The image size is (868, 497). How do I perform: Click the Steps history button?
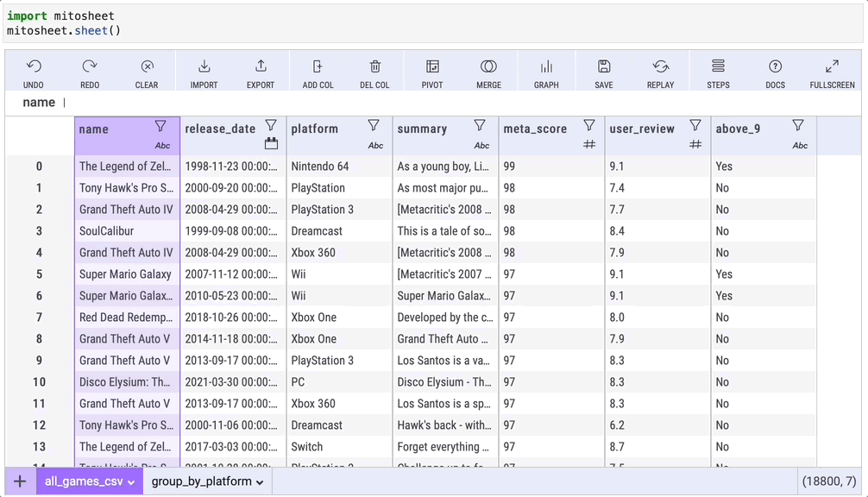[x=718, y=67]
